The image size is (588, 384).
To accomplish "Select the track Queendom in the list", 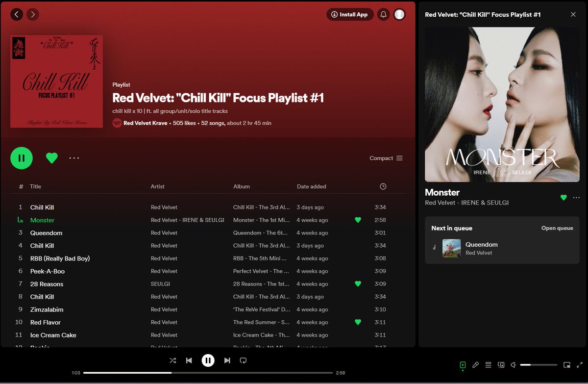I will [208, 233].
